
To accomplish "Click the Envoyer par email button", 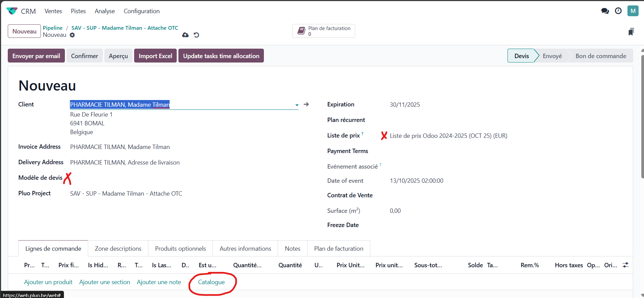I will point(36,56).
